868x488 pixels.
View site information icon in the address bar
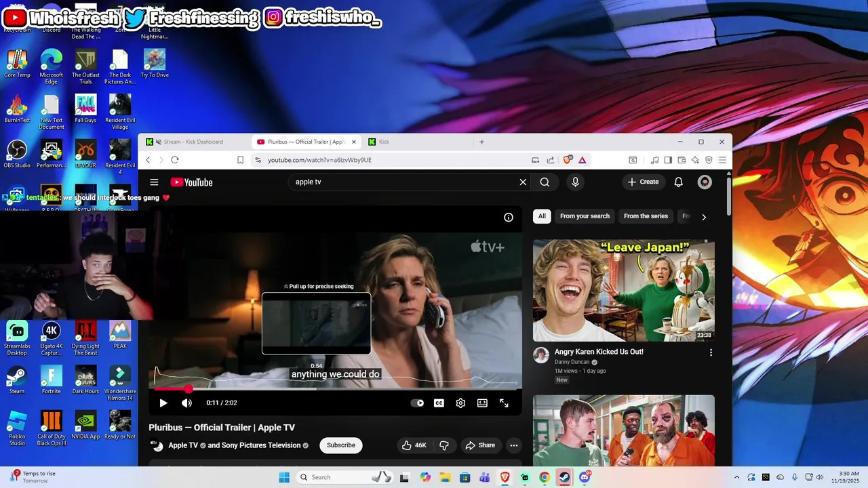pyautogui.click(x=258, y=160)
